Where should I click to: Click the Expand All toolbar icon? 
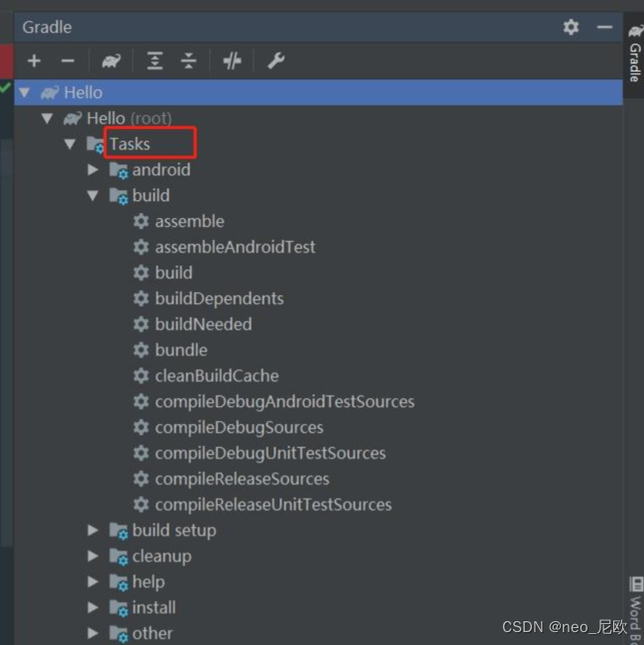tap(155, 60)
